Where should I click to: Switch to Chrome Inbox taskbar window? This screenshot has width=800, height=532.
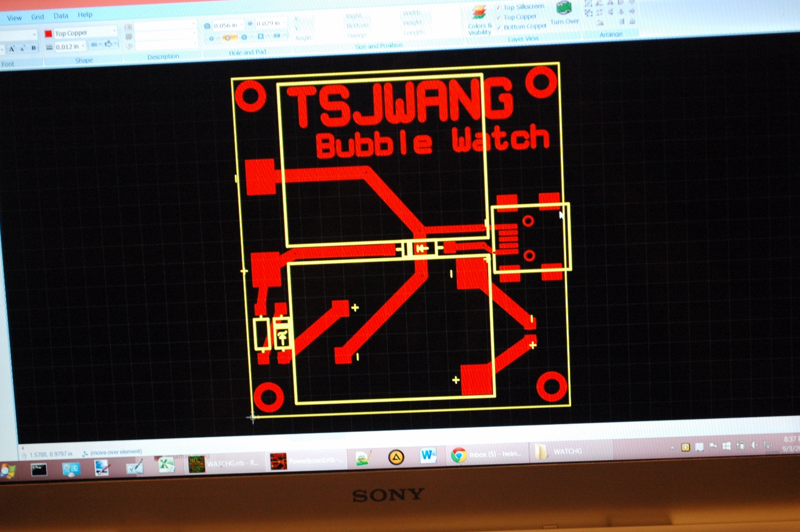(x=487, y=454)
